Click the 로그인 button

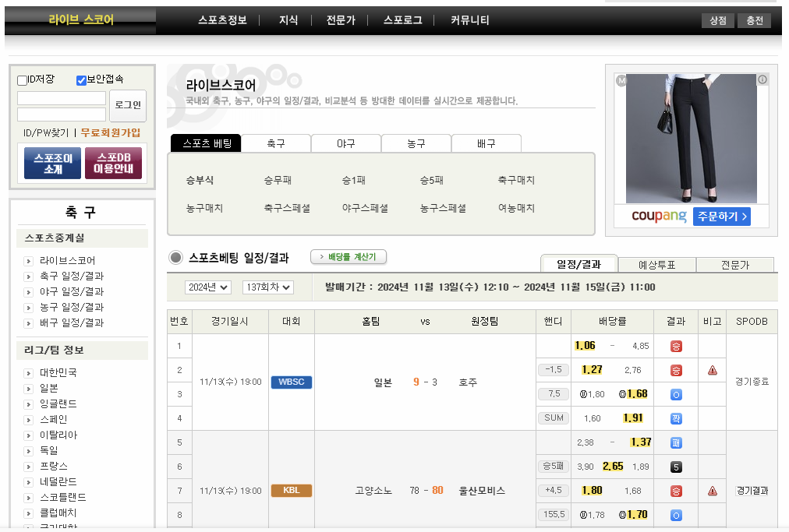127,106
